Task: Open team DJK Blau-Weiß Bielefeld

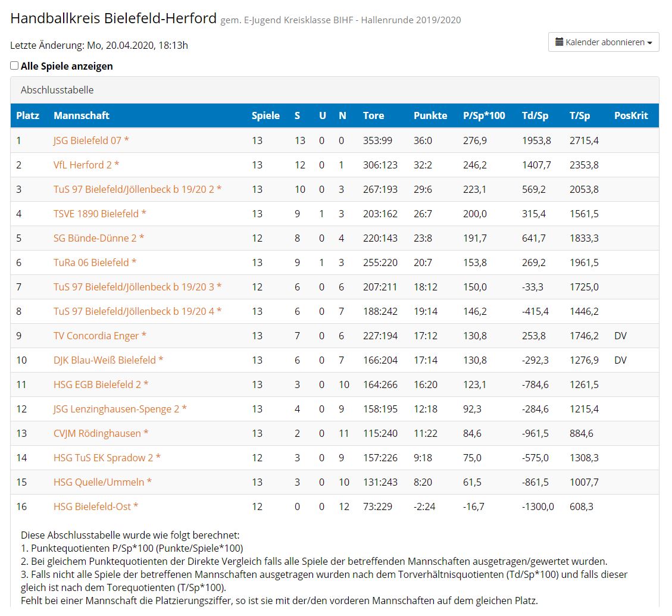Action: (108, 361)
